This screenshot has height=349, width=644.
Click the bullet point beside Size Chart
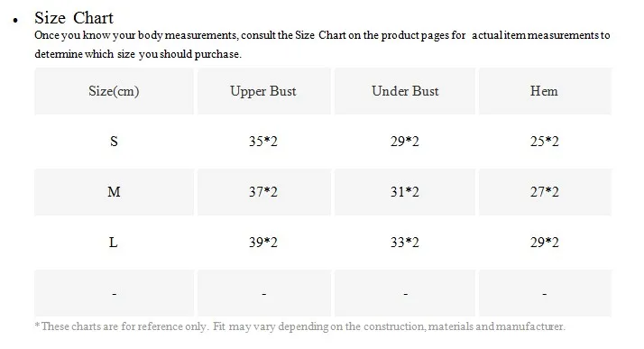[15, 20]
